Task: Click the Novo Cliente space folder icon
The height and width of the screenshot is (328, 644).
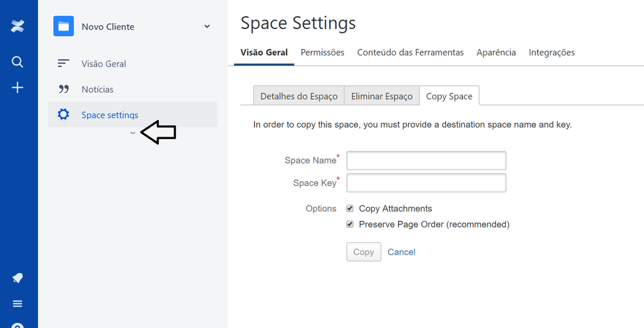Action: 63,26
